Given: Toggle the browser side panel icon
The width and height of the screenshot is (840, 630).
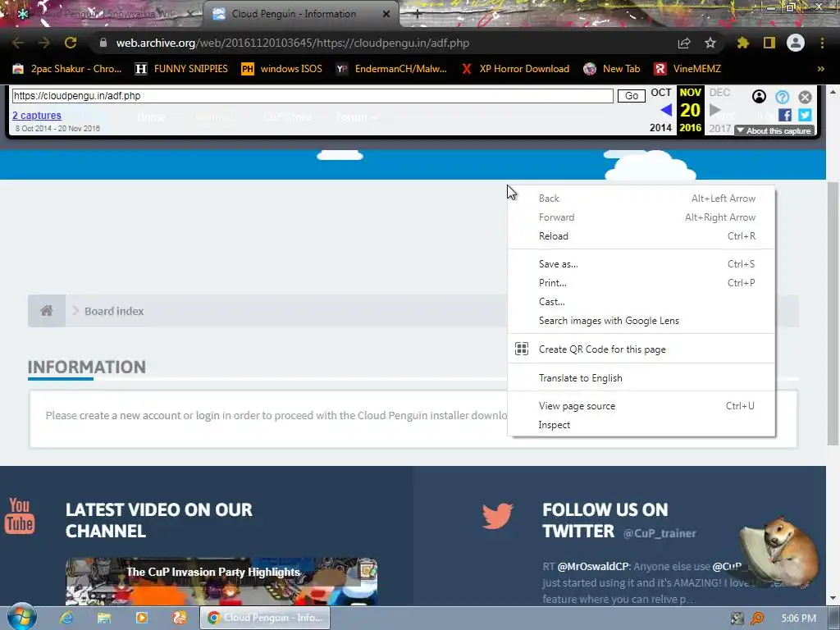Looking at the screenshot, I should point(769,43).
